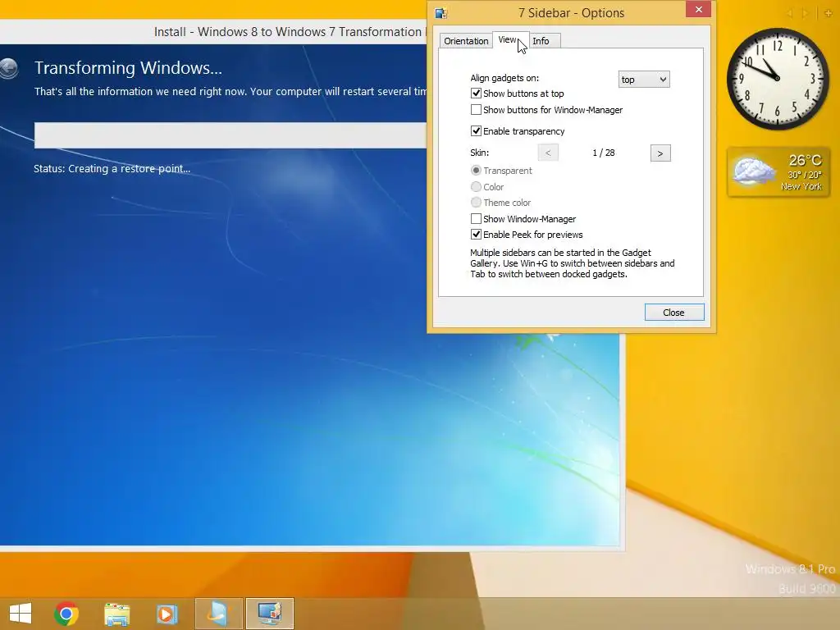Click the Align gadgets on label

click(504, 78)
